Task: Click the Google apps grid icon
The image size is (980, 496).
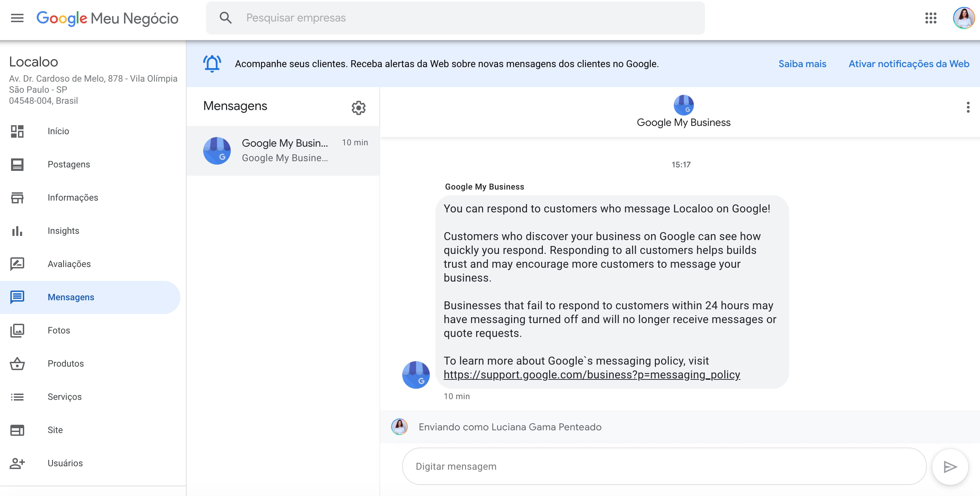Action: coord(930,18)
